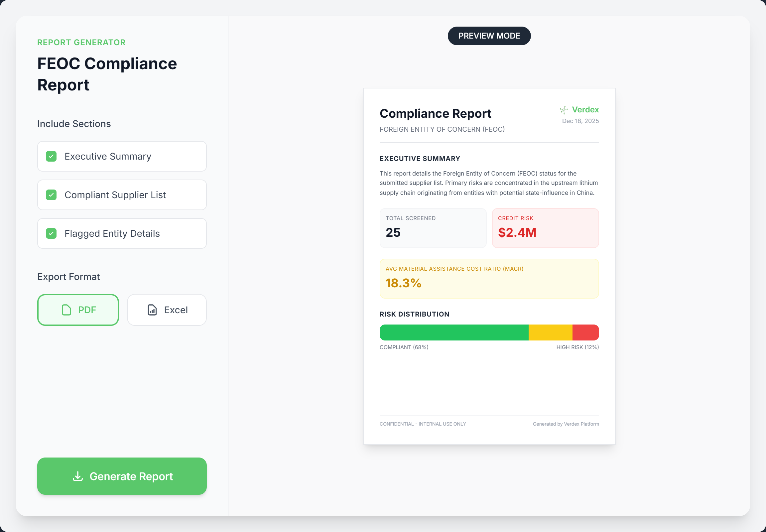Choose the Excel export format
The height and width of the screenshot is (532, 766).
167,310
